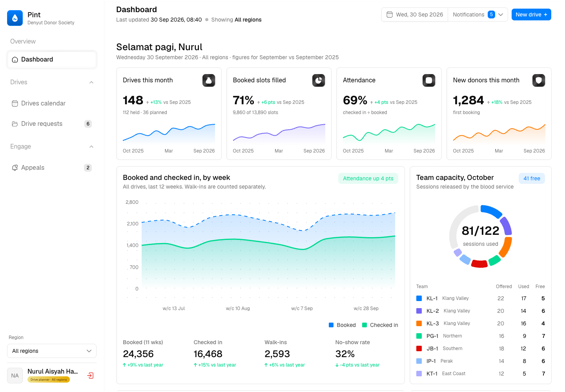Click the JB-1 red color swatch

(x=419, y=348)
